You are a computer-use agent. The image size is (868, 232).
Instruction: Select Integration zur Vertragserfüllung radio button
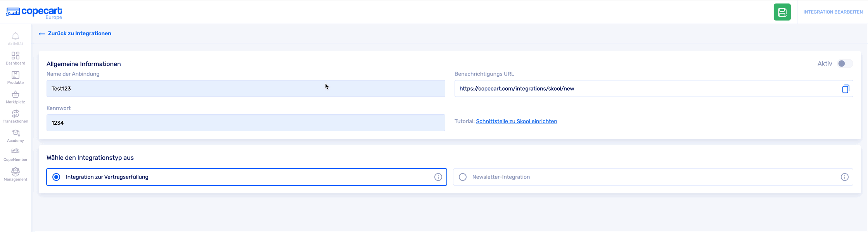coord(57,177)
